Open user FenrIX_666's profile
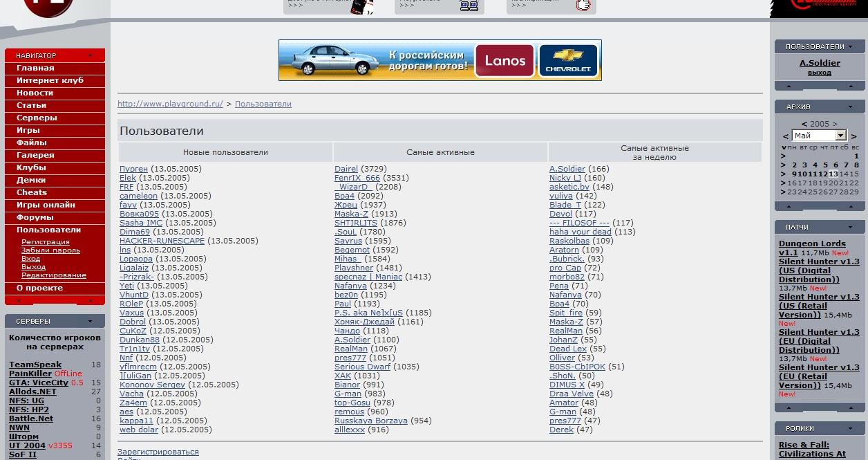 tap(357, 178)
